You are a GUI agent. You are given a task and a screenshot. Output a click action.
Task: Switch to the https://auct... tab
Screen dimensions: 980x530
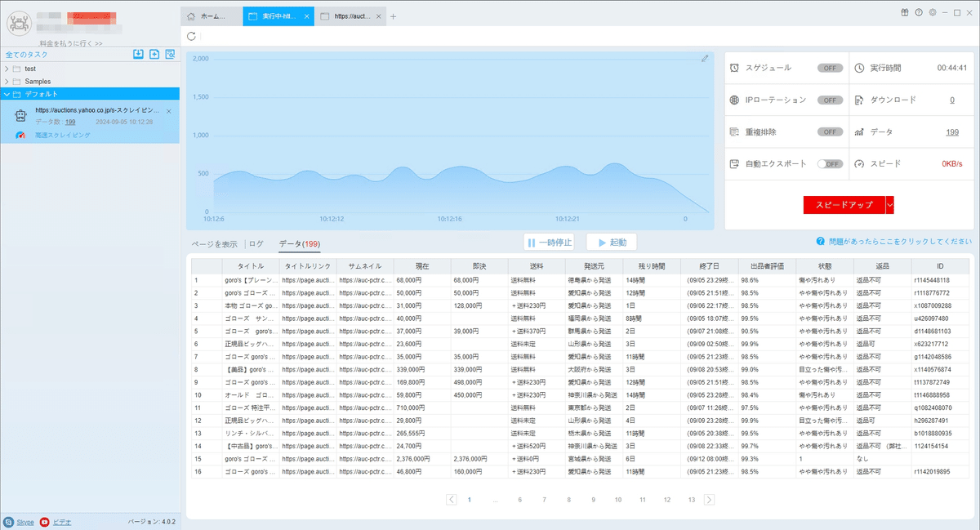pyautogui.click(x=351, y=16)
